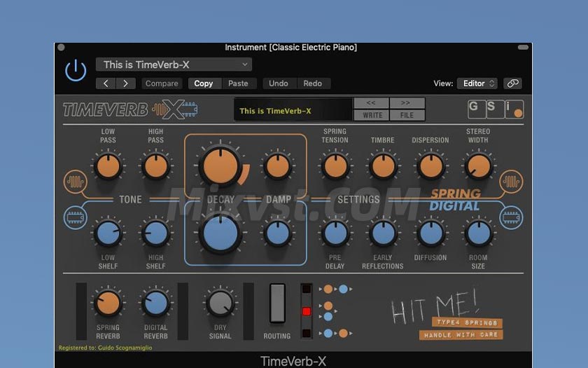Click the info key with orange dot
The height and width of the screenshot is (368, 588).
(514, 109)
